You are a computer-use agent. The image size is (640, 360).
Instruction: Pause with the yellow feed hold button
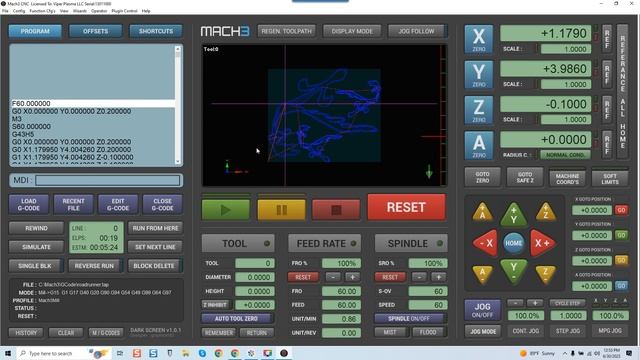click(281, 210)
